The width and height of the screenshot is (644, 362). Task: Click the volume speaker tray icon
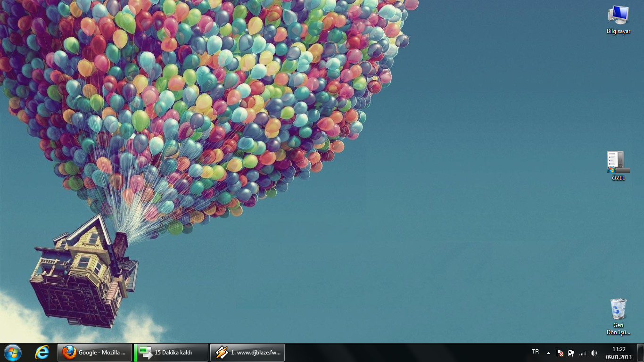pyautogui.click(x=594, y=353)
